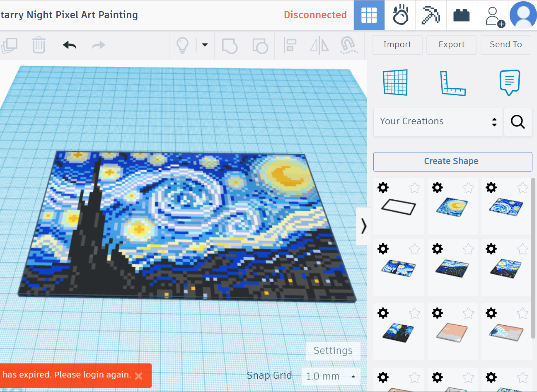Open the Notes tool
Screen dimensions: 537x392
click(x=510, y=82)
